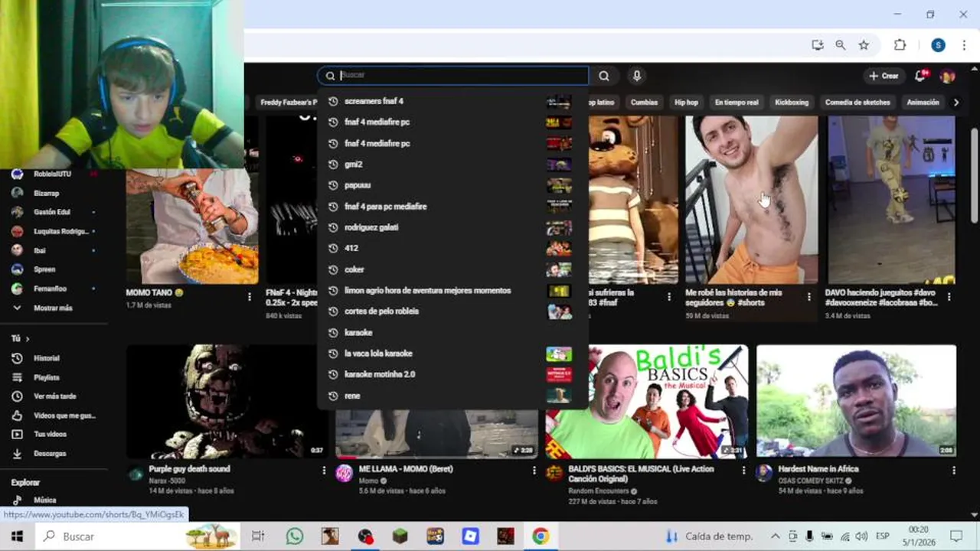Viewport: 980px width, 551px height.
Task: Select the 'Animación' filter chip
Action: click(x=923, y=103)
